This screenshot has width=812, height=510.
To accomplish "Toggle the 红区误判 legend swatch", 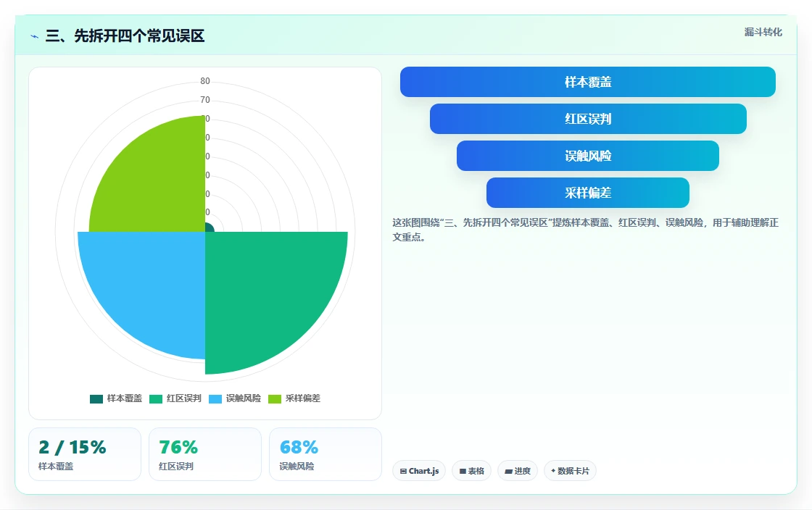I will click(x=156, y=398).
